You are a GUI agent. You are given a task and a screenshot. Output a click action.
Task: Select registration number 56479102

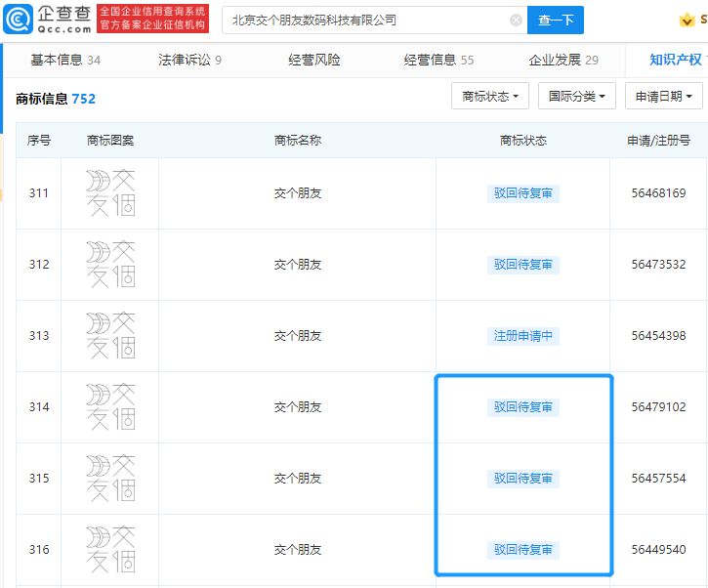[x=658, y=407]
